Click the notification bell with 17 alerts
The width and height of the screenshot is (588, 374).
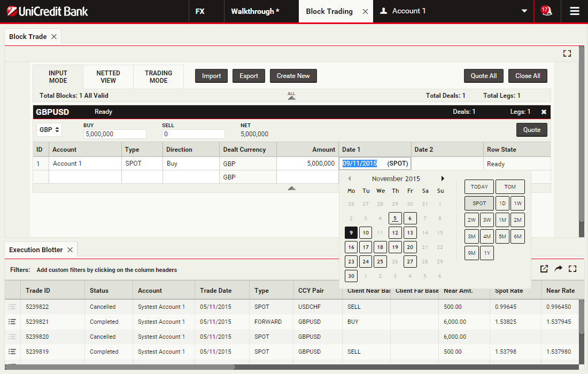click(x=546, y=11)
